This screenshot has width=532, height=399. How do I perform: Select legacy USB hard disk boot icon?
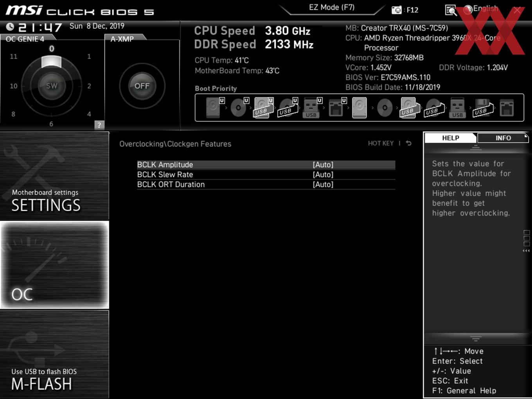[x=409, y=108]
